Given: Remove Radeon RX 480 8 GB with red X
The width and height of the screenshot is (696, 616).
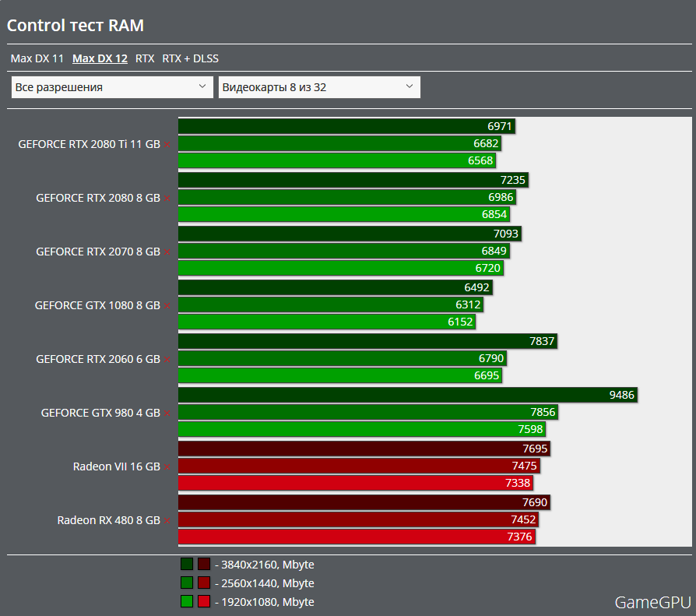Looking at the screenshot, I should click(167, 520).
